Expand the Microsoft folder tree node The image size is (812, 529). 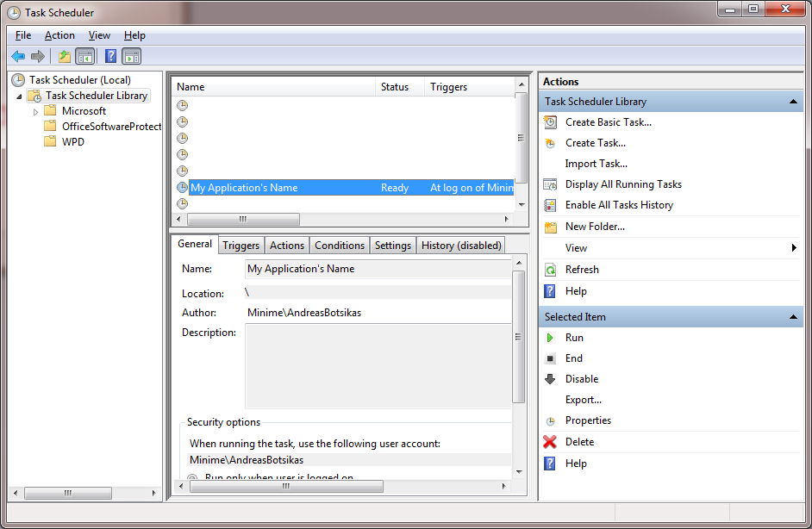[35, 112]
